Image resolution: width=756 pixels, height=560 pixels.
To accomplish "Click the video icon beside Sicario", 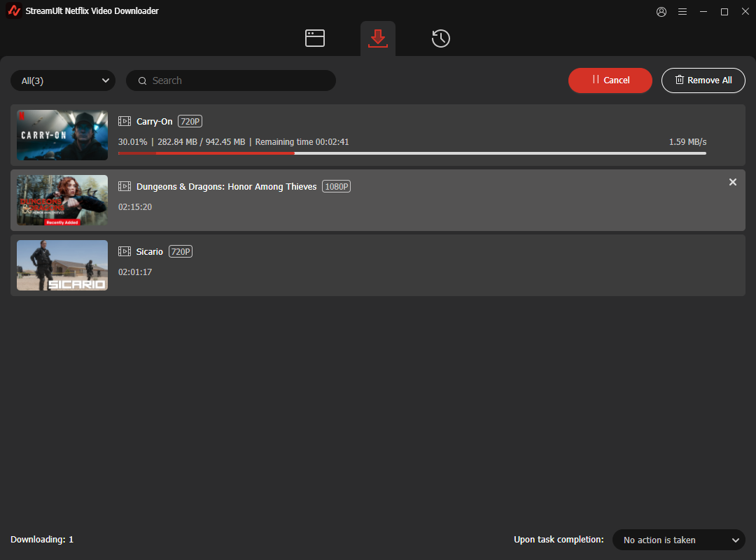I will coord(125,251).
